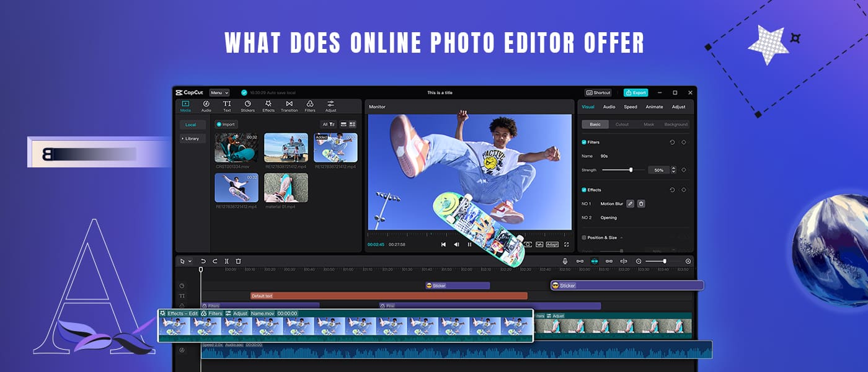Open the Menu dropdown

tap(219, 92)
